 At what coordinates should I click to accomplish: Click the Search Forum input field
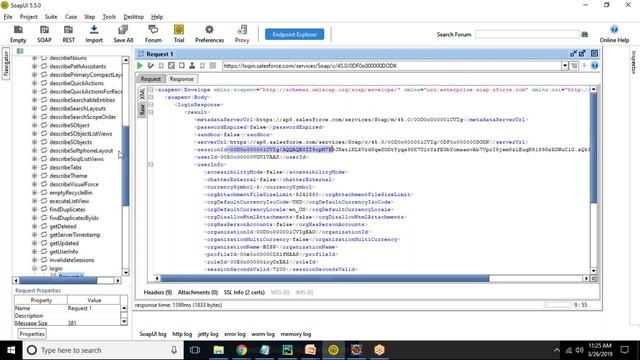(x=527, y=35)
